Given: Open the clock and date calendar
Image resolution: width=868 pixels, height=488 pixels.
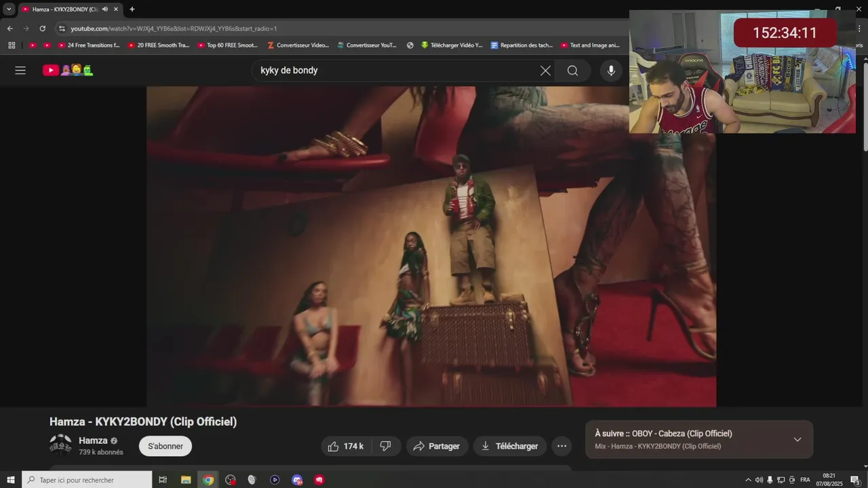Looking at the screenshot, I should pyautogui.click(x=829, y=480).
